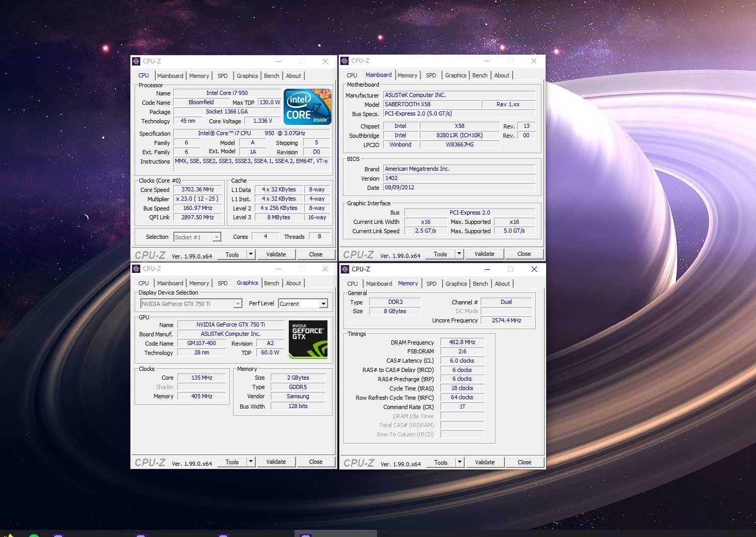Click the motherboard model SABERTOOTH X58

(432, 105)
